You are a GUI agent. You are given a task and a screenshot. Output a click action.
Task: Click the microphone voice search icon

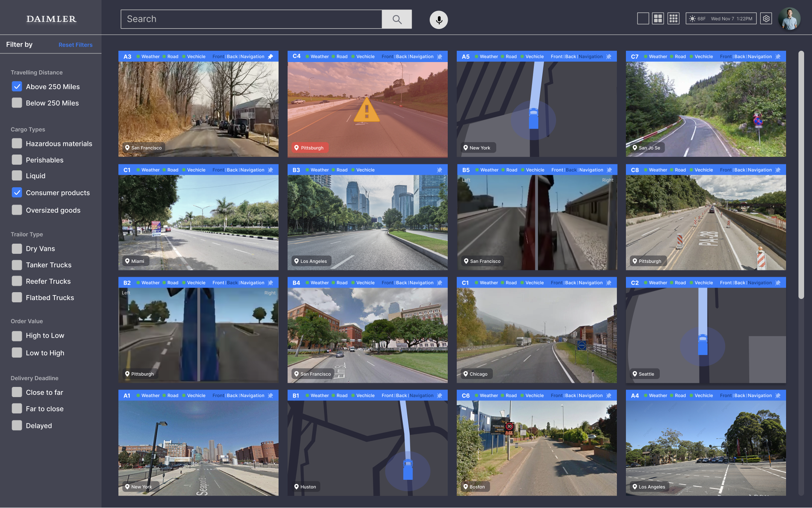439,20
